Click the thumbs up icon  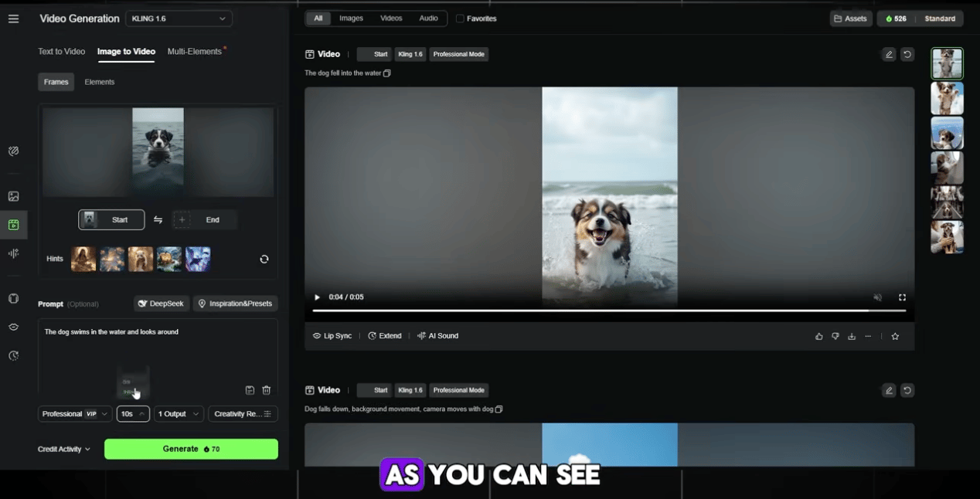(x=818, y=337)
